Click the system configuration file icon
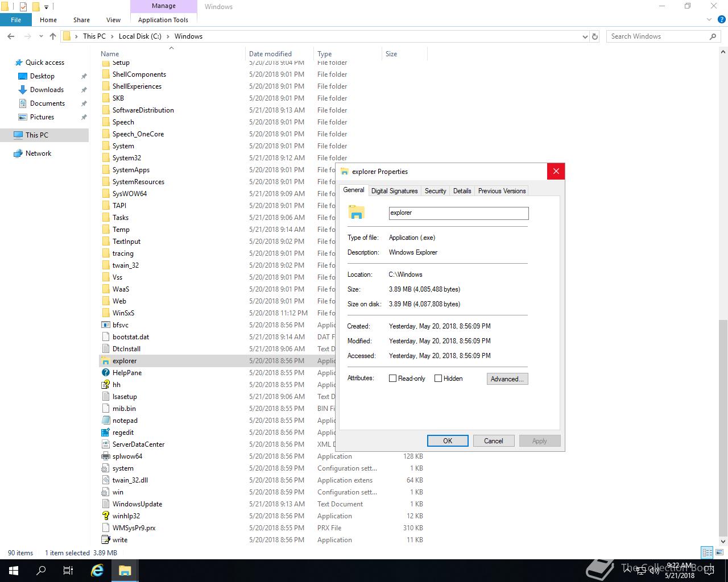The image size is (728, 582). pos(105,468)
